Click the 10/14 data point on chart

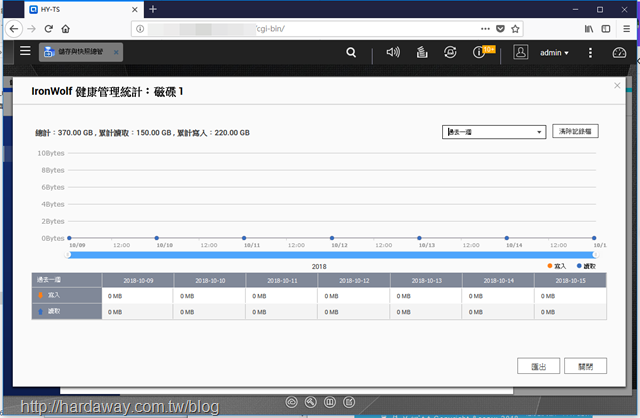coord(507,238)
